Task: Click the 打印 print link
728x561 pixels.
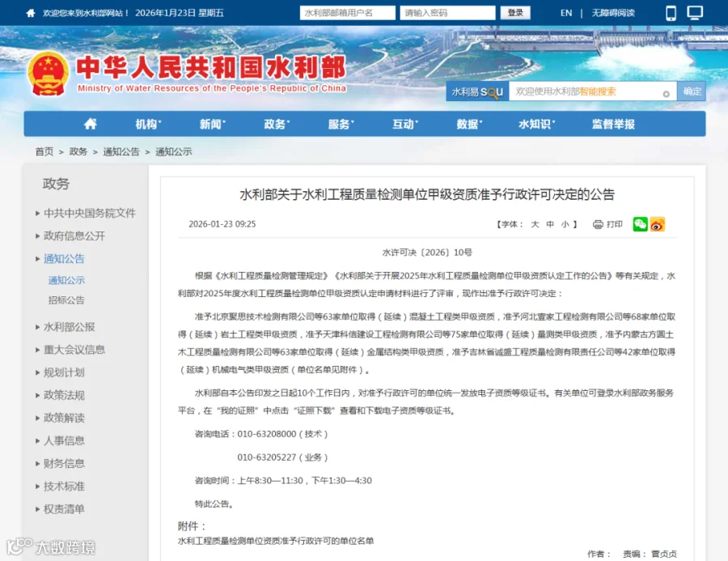Action: tap(614, 224)
